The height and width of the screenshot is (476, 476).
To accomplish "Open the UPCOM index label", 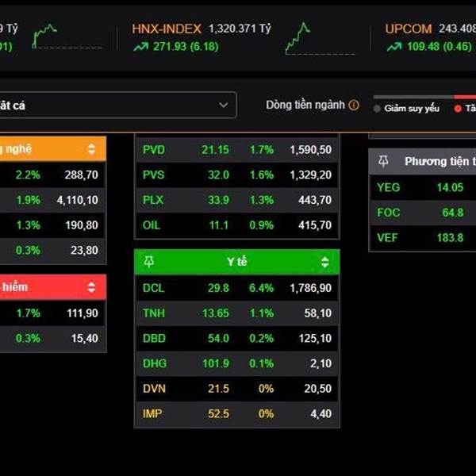I will tap(409, 29).
